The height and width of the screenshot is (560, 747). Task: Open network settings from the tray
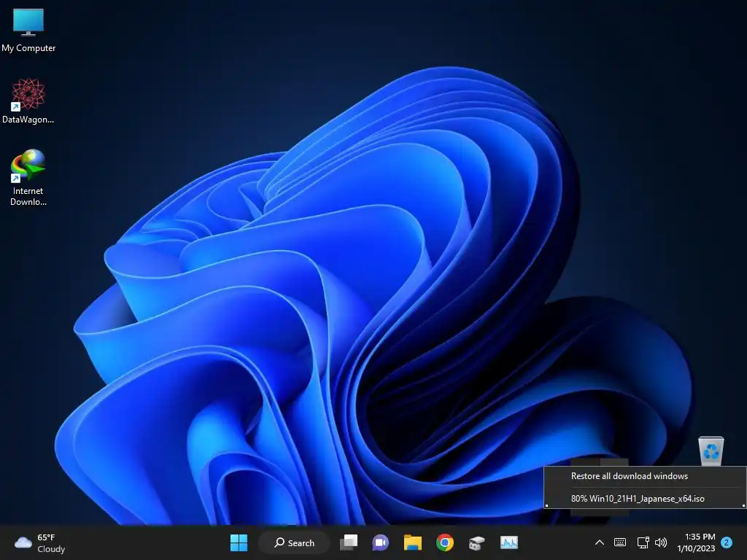click(643, 542)
